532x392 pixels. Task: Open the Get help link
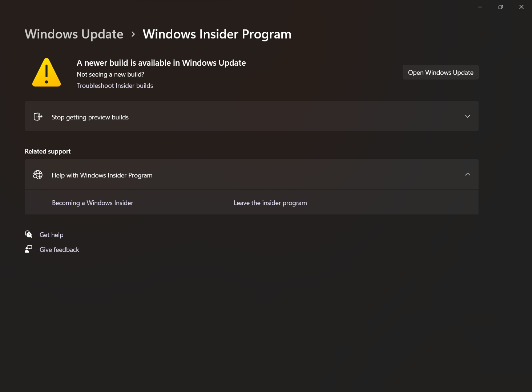coord(52,235)
